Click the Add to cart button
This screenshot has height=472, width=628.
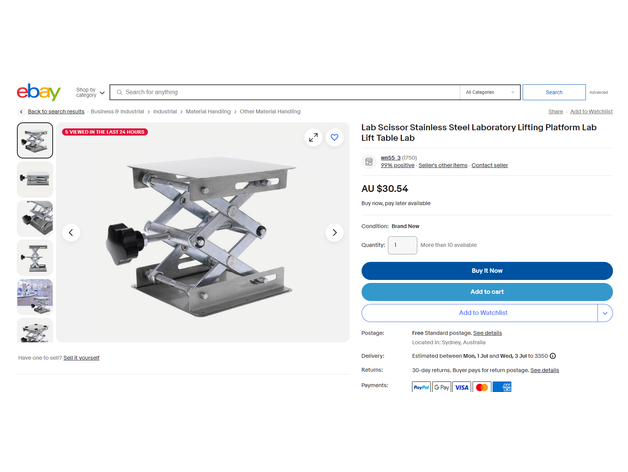(x=486, y=292)
